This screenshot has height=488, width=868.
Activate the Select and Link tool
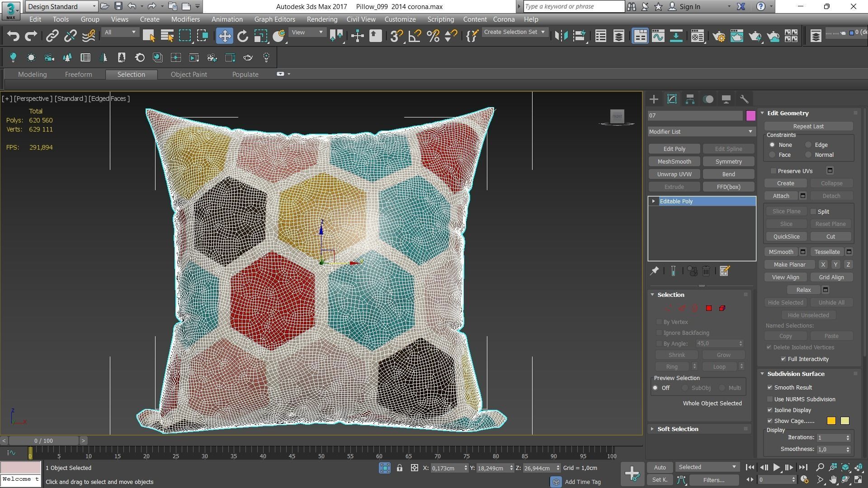click(52, 36)
